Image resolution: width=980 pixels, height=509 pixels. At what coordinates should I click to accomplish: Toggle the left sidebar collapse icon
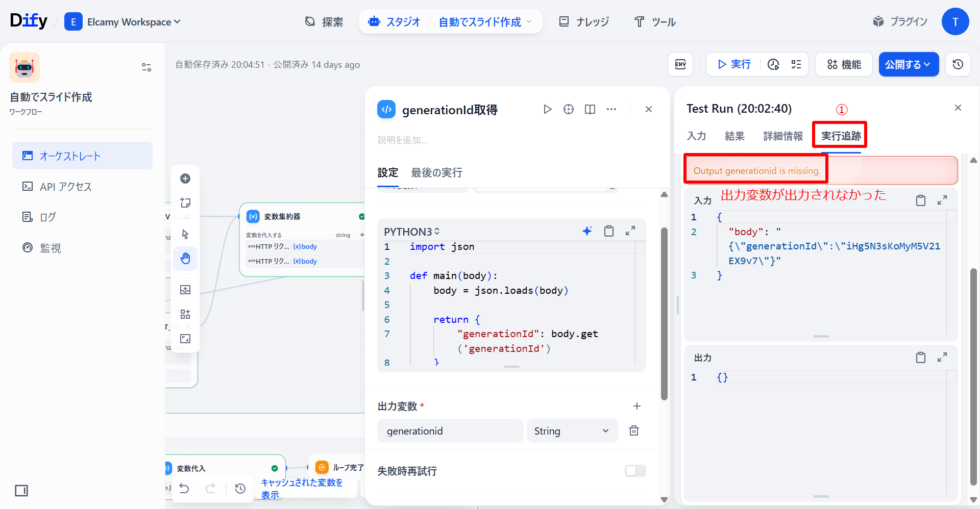[x=21, y=491]
